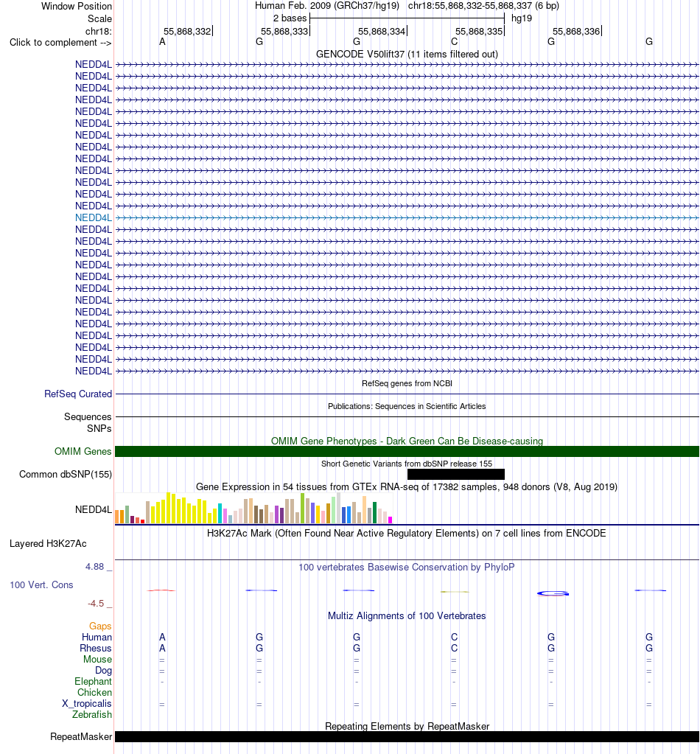This screenshot has height=754, width=700.
Task: Open the 'Gene Expression in 54 tissues' title
Action: 407,487
